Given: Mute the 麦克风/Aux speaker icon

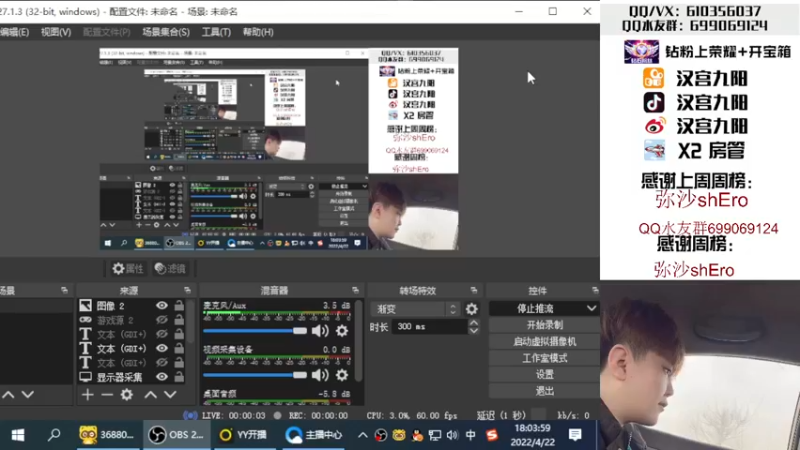Looking at the screenshot, I should point(320,331).
